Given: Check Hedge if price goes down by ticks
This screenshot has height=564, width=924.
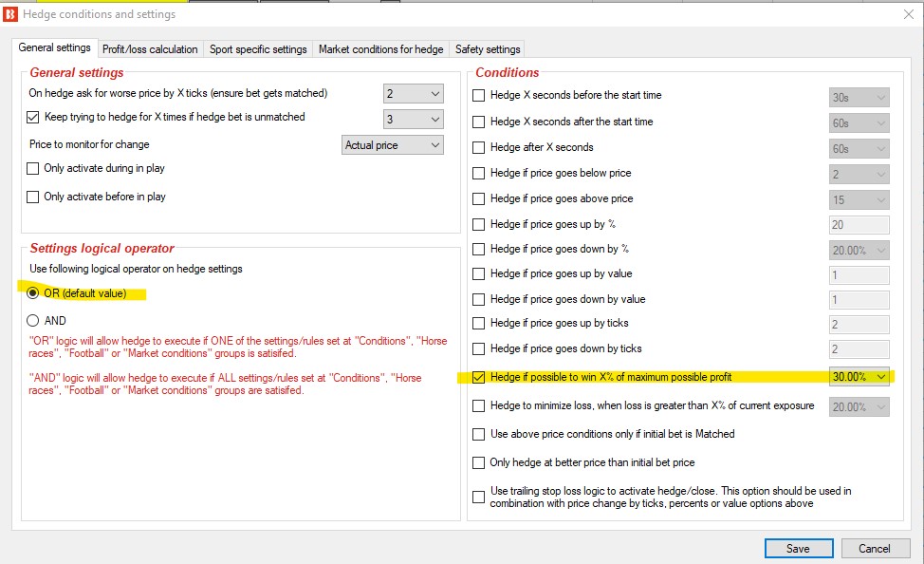Looking at the screenshot, I should [x=479, y=349].
